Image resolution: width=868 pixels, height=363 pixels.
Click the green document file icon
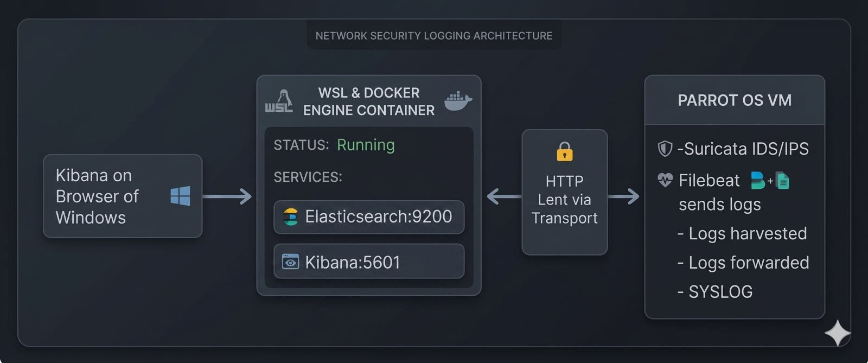pyautogui.click(x=783, y=181)
